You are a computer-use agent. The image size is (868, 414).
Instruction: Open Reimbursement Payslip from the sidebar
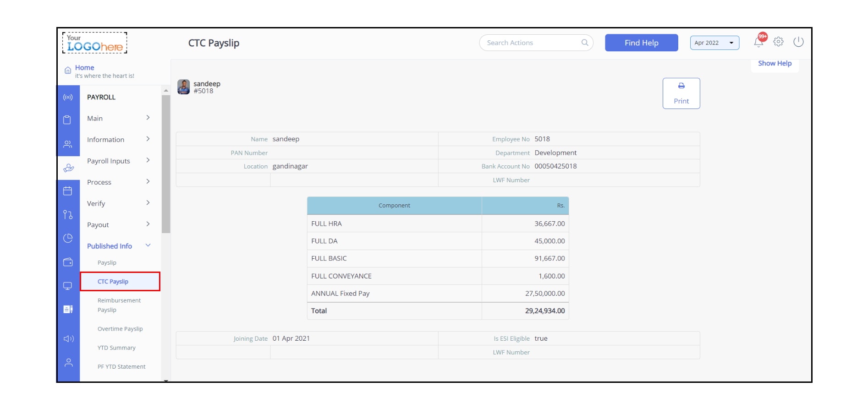click(x=119, y=305)
